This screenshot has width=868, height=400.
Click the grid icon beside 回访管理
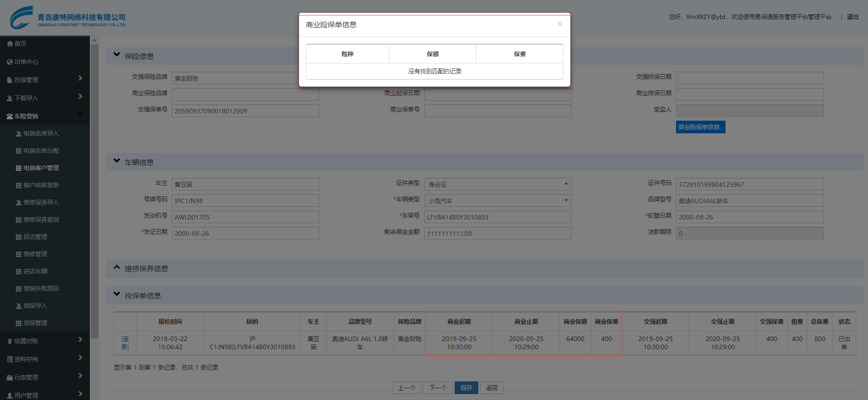click(x=19, y=237)
